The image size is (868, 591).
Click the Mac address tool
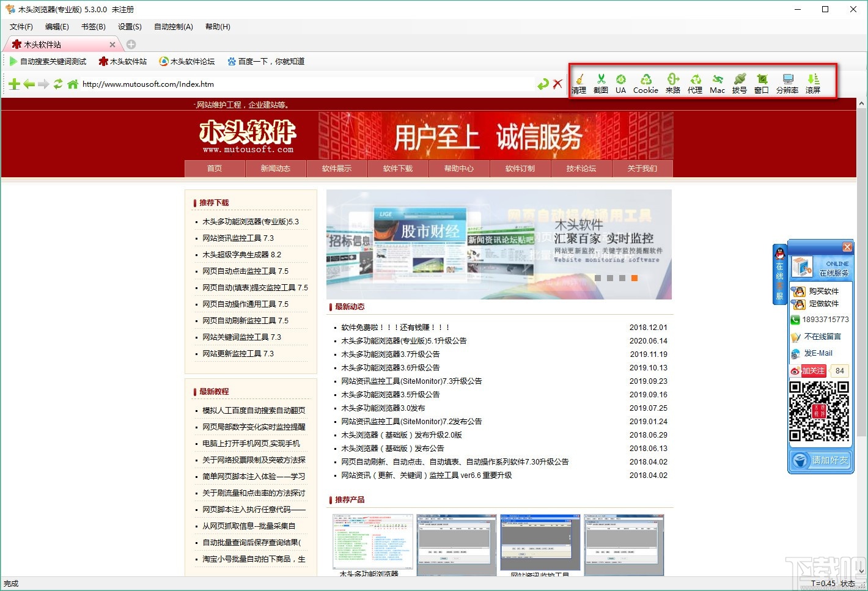(717, 83)
